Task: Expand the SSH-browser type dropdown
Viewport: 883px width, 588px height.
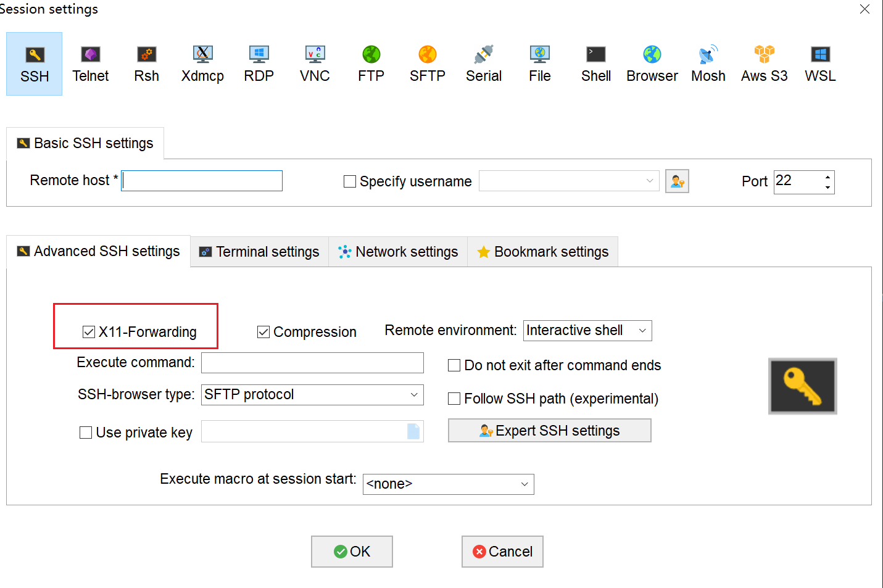Action: (x=312, y=395)
